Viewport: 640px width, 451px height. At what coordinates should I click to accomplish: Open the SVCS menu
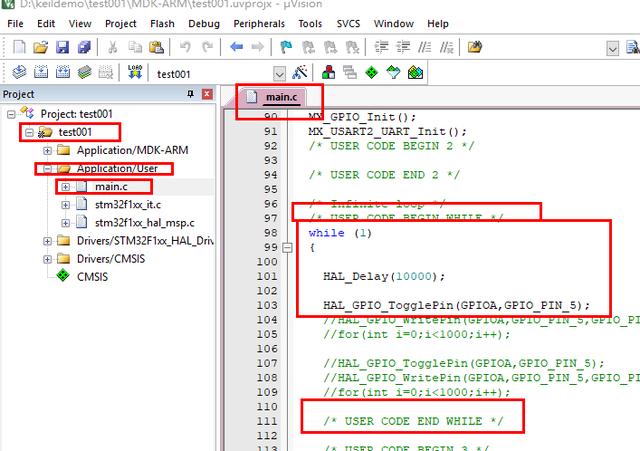(348, 24)
